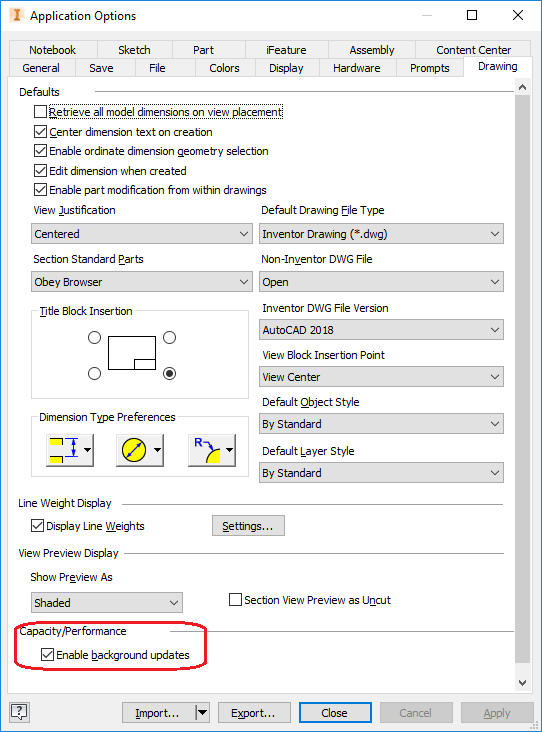542x732 pixels.
Task: Open the linear dimension type preference icon
Action: tap(63, 450)
